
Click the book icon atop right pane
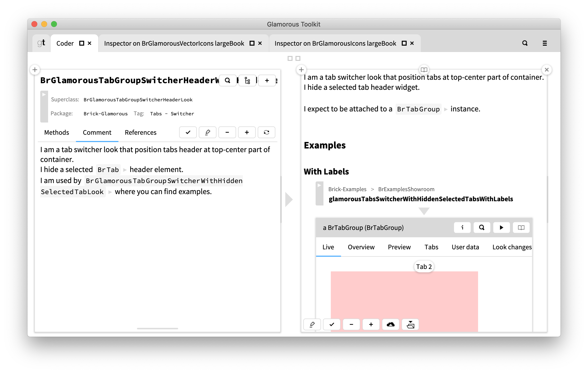point(424,70)
